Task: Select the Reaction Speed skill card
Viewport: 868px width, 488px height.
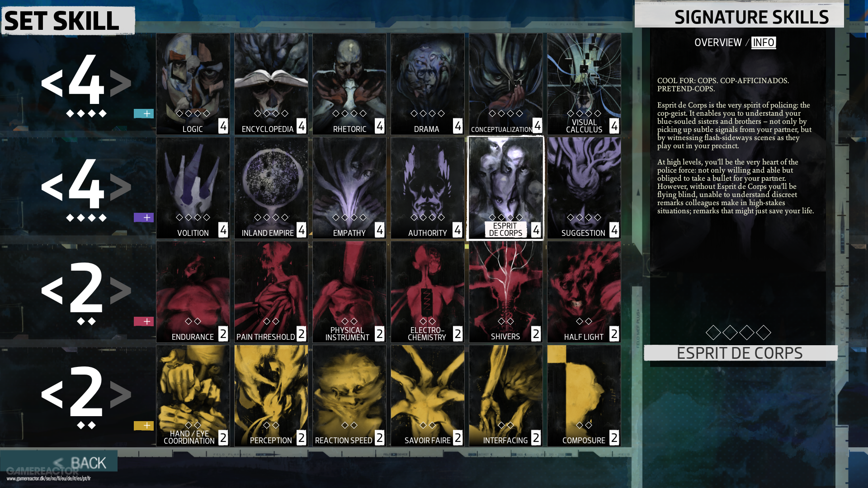Action: [x=349, y=396]
